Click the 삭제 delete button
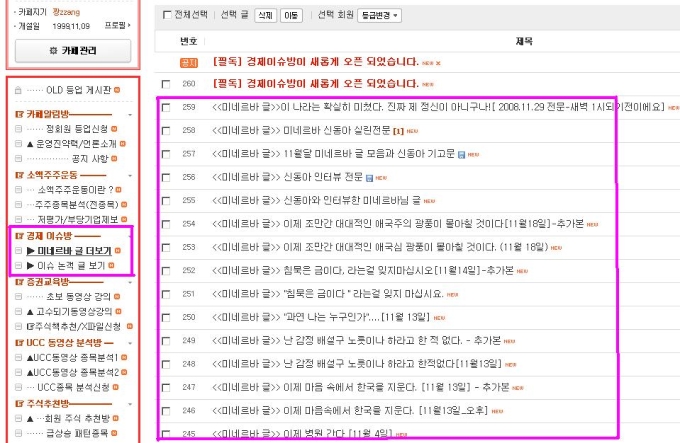 click(265, 16)
